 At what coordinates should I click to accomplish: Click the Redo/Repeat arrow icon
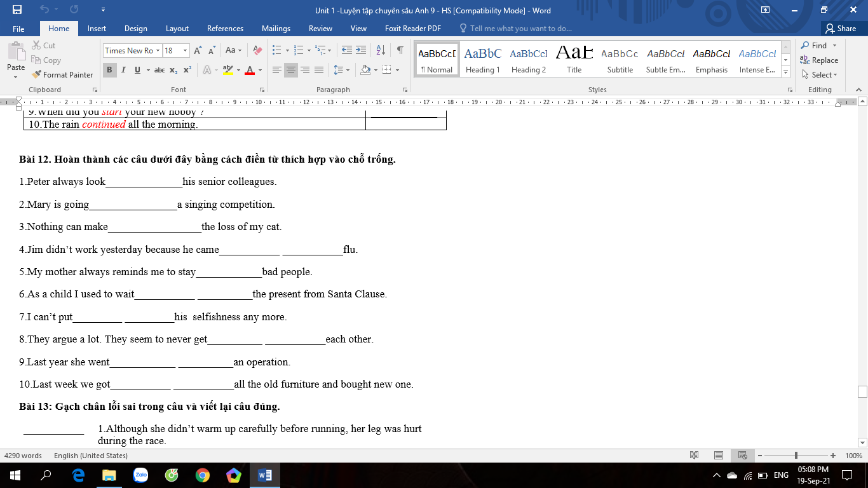click(74, 10)
